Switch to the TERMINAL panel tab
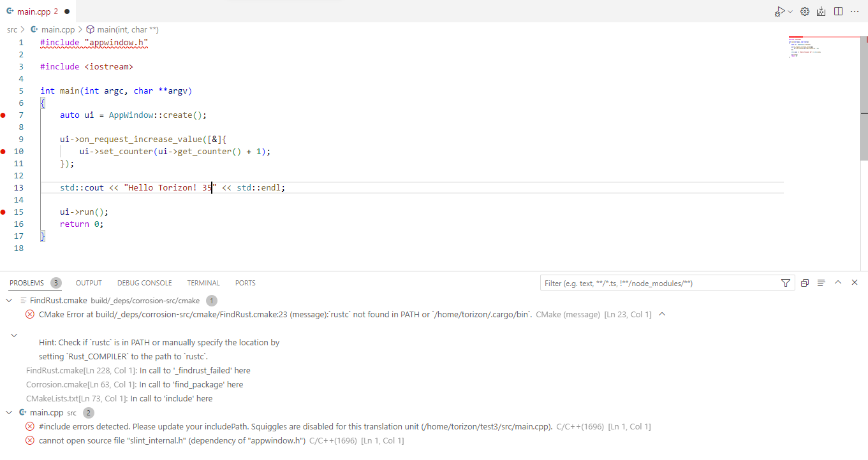Viewport: 868px width, 460px height. (x=203, y=283)
